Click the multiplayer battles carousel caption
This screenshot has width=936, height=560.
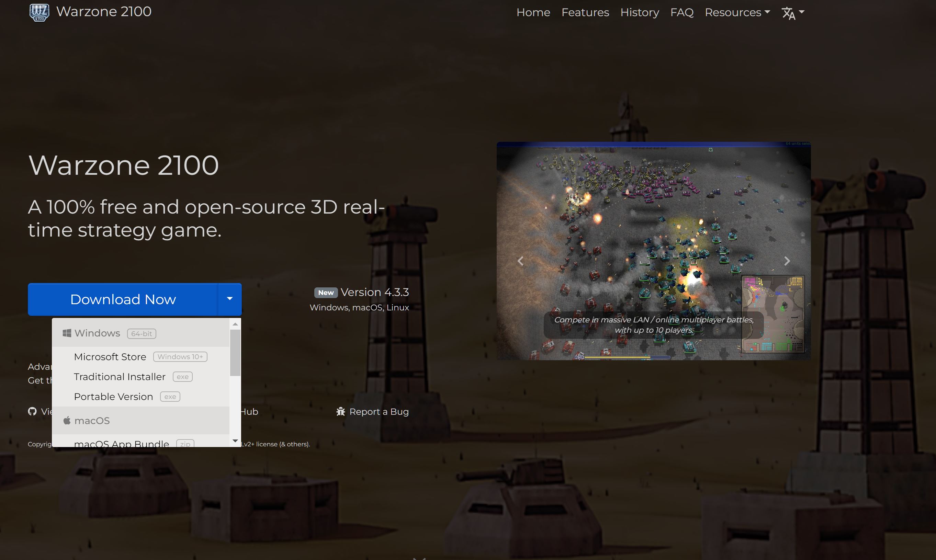pyautogui.click(x=654, y=325)
